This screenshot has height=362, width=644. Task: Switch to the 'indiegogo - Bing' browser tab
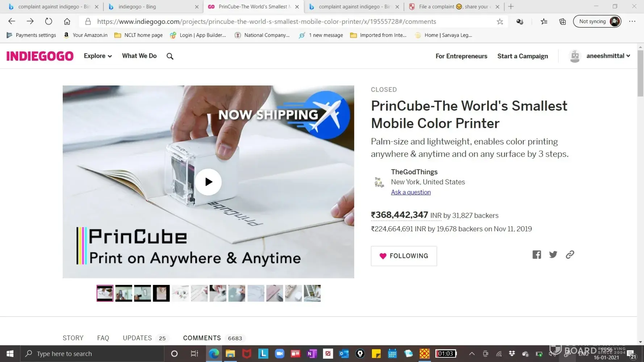click(153, 7)
